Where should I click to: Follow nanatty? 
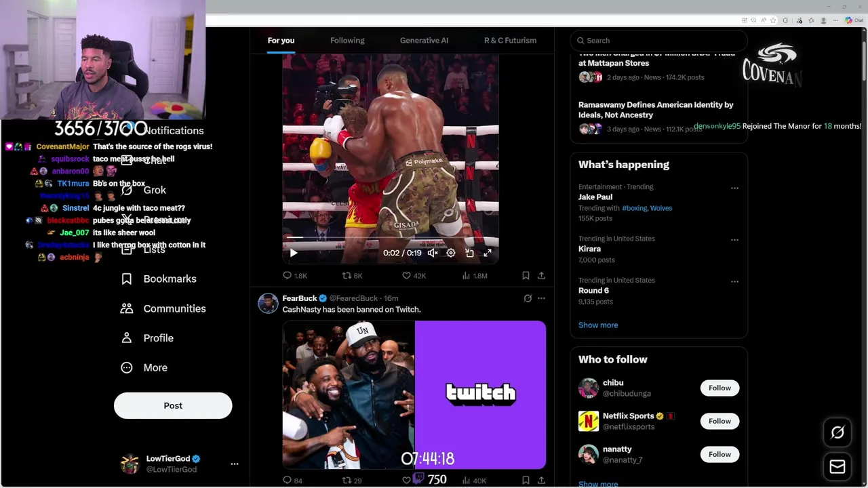coord(719,455)
